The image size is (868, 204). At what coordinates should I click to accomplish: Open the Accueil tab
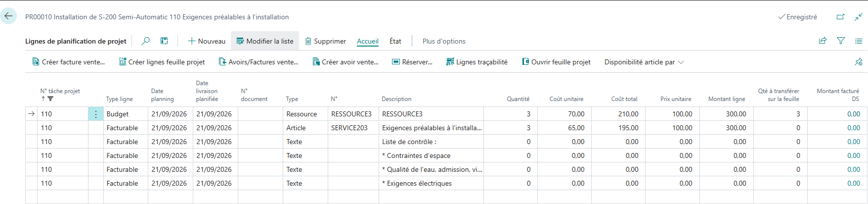[x=368, y=41]
